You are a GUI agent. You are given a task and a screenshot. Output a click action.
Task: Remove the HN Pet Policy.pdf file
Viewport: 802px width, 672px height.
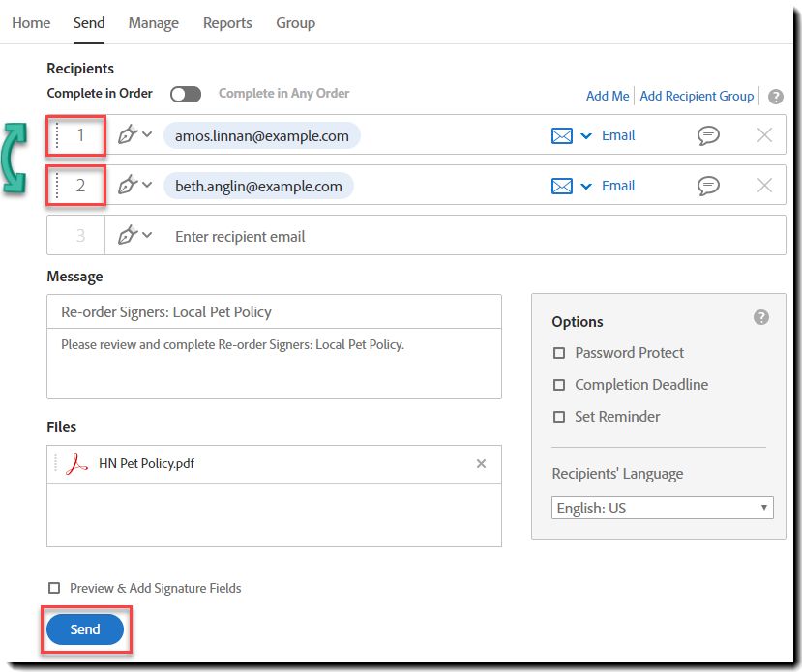click(481, 463)
